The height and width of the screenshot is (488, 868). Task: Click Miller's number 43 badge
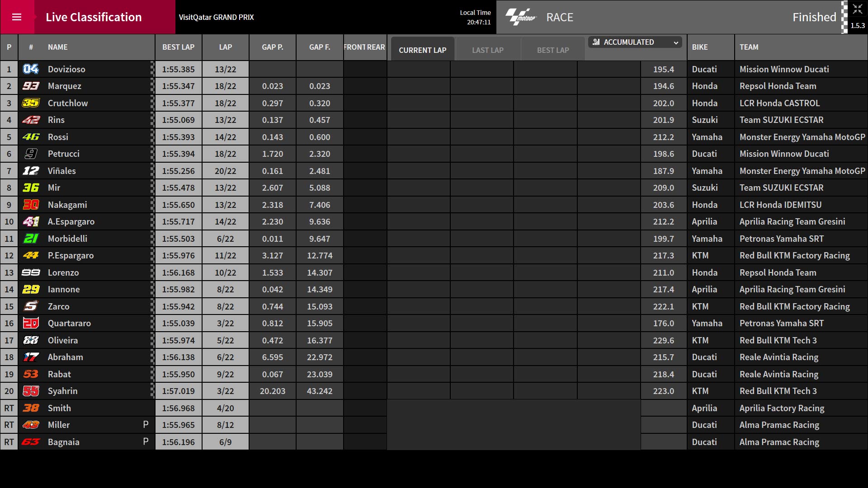pyautogui.click(x=31, y=425)
